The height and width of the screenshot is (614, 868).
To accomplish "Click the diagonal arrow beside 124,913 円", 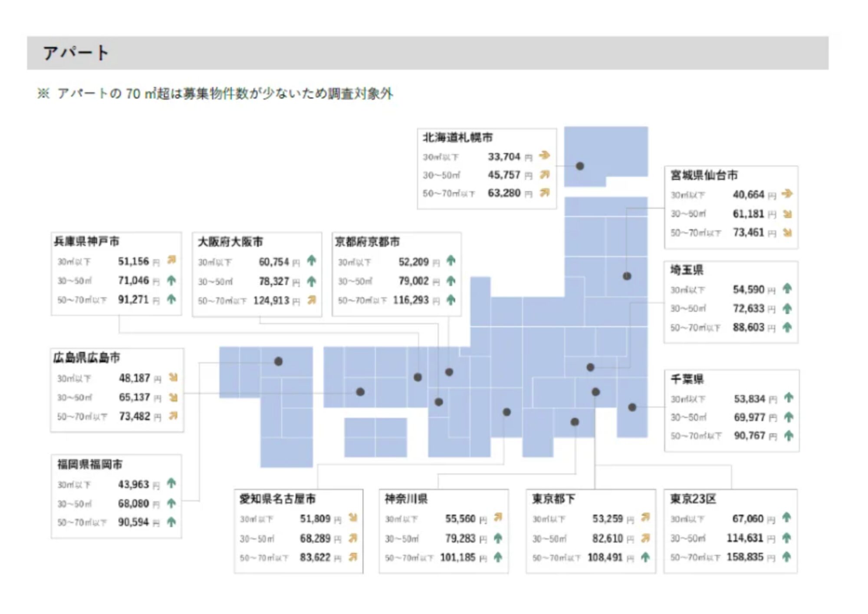I will tap(312, 300).
